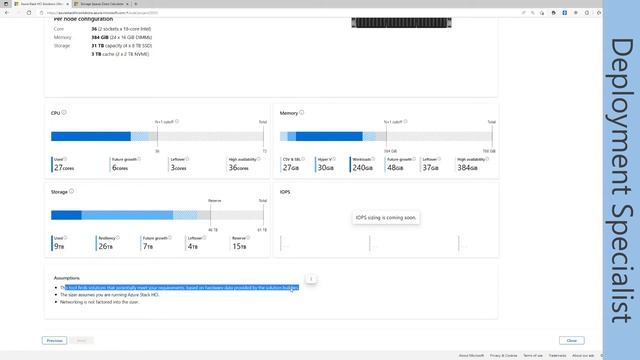Open the About our ads footer link

(583, 356)
